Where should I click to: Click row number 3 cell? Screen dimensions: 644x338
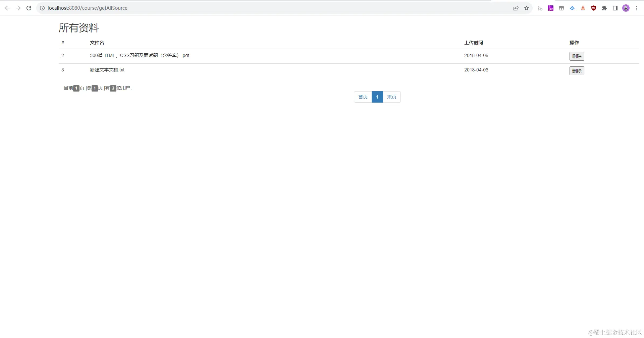tap(63, 70)
